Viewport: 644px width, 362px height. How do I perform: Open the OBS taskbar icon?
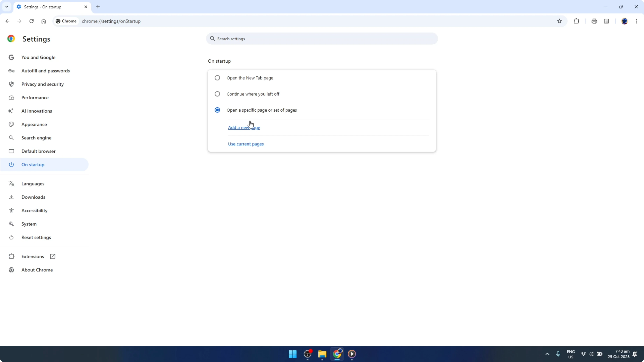pos(307,354)
